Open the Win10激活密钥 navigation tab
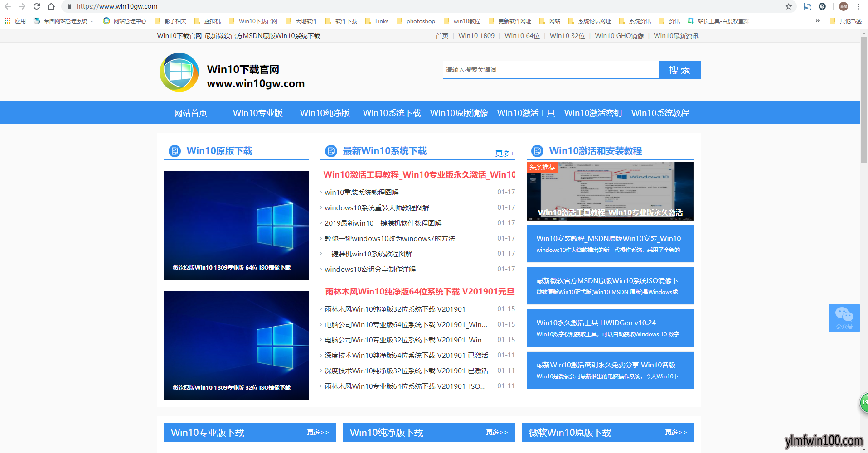868x453 pixels. [593, 113]
